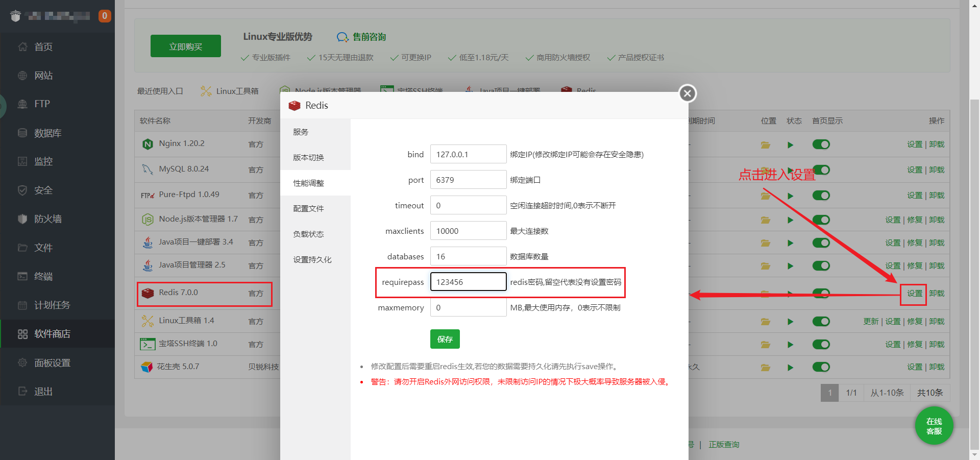Open 售前咨询 consultation link

(361, 37)
